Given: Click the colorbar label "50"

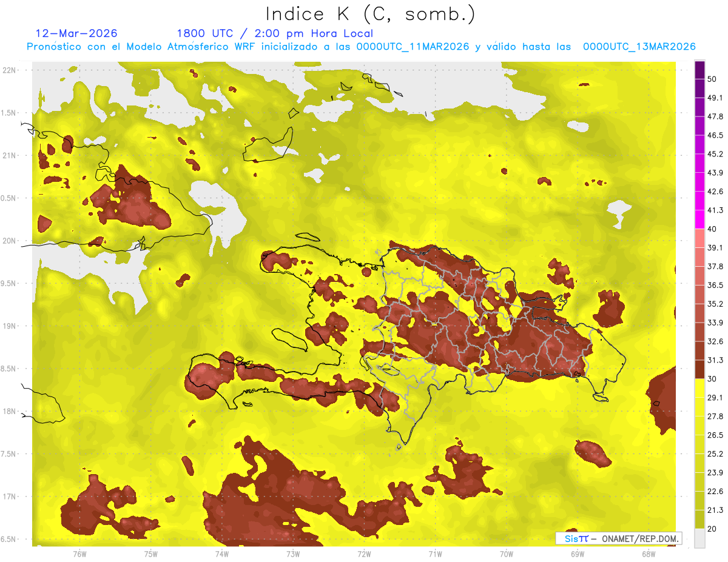Looking at the screenshot, I should 712,79.
